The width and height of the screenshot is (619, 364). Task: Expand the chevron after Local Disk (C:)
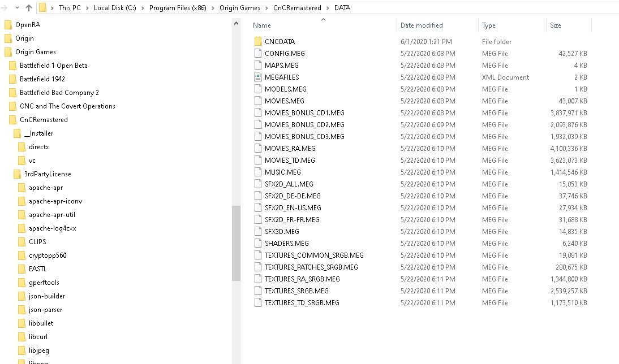[x=143, y=8]
